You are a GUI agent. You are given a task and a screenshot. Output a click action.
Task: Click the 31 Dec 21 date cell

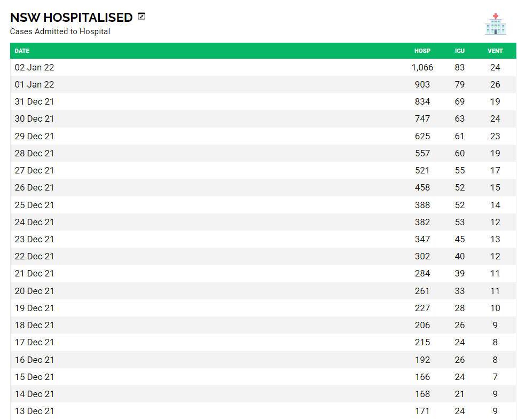[34, 101]
